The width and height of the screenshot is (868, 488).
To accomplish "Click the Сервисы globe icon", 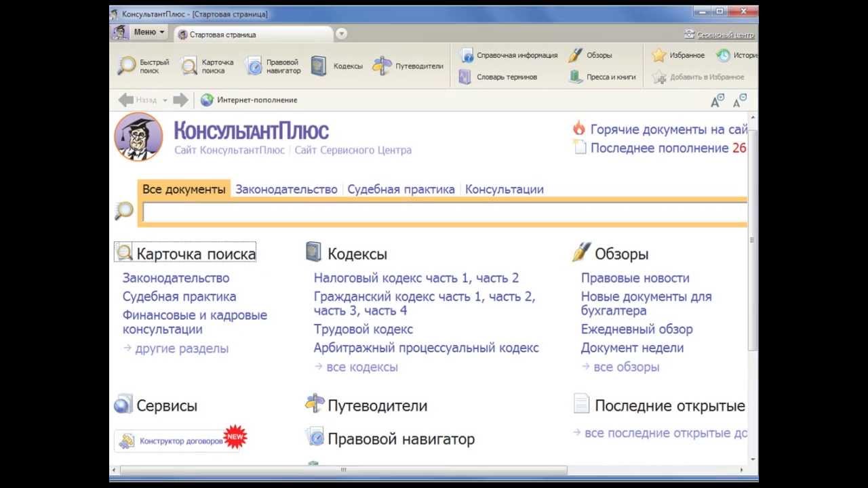I will (x=123, y=404).
